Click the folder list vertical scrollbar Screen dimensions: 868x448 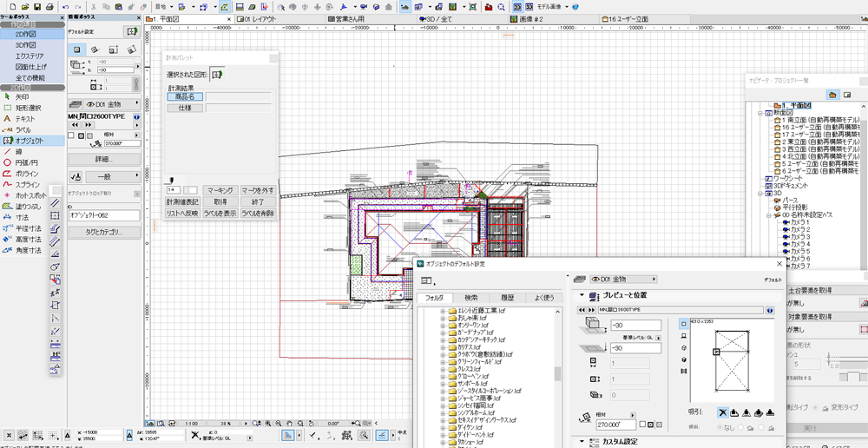click(558, 374)
